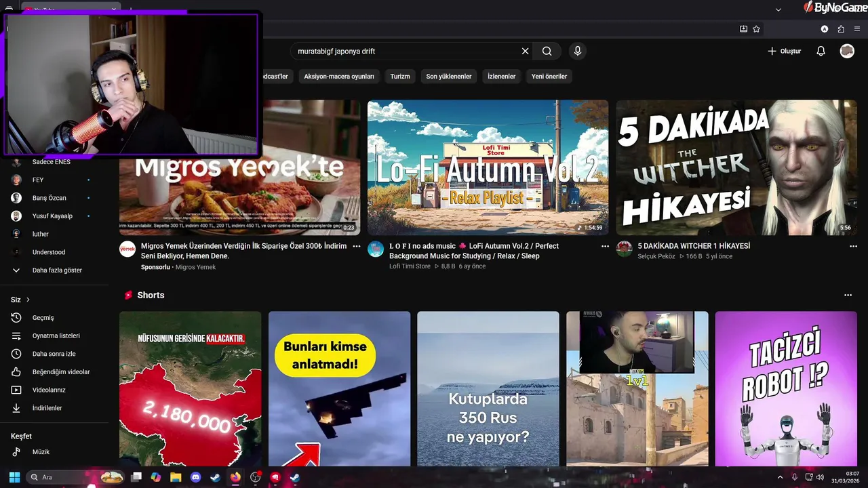This screenshot has width=868, height=488.
Task: Open the Migros Yemek sponsored title link
Action: pos(243,251)
